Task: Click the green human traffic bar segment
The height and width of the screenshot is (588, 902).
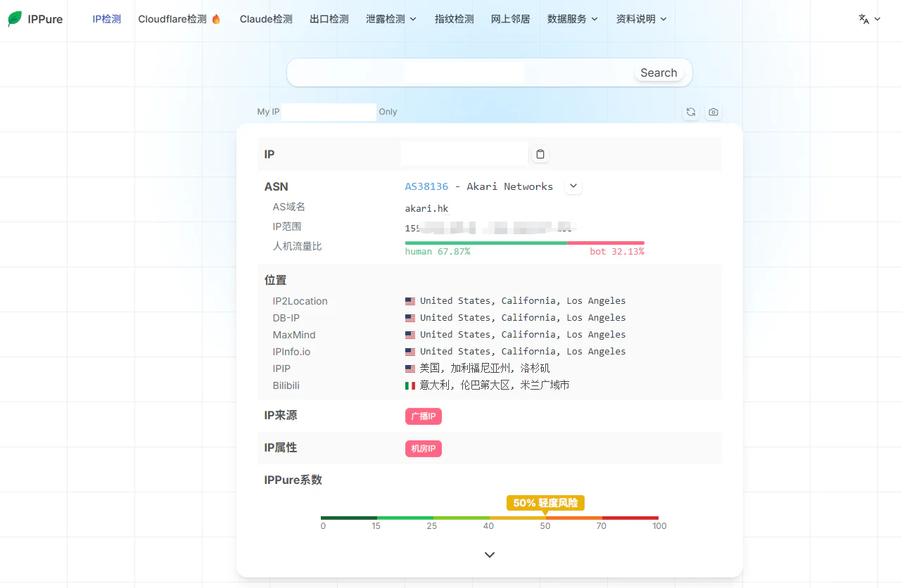Action: (486, 243)
